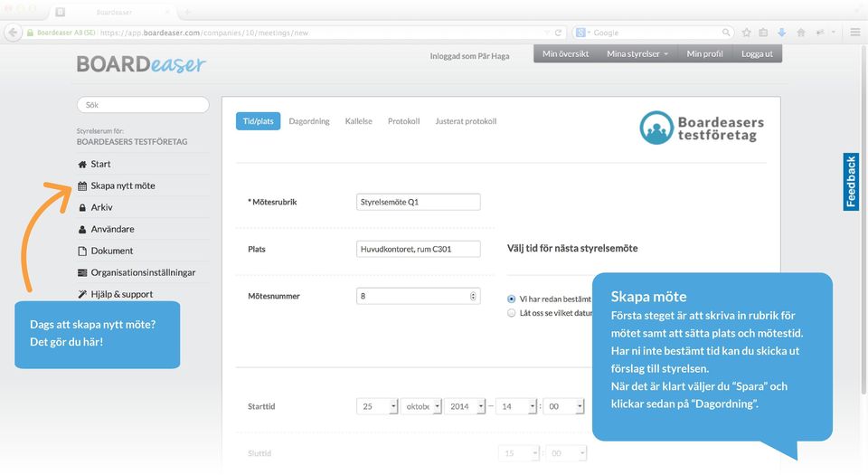868x475 pixels.
Task: Open the Starttid minutes dropdown showing 00
Action: [x=563, y=406]
